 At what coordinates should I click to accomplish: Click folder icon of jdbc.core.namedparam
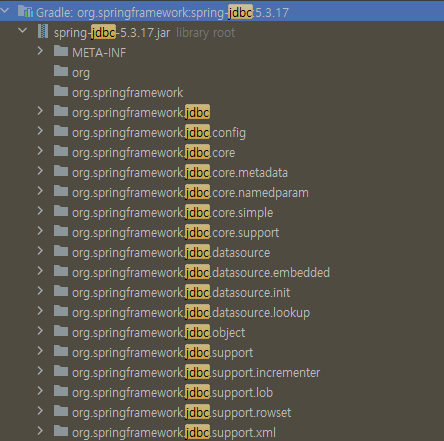click(x=61, y=191)
